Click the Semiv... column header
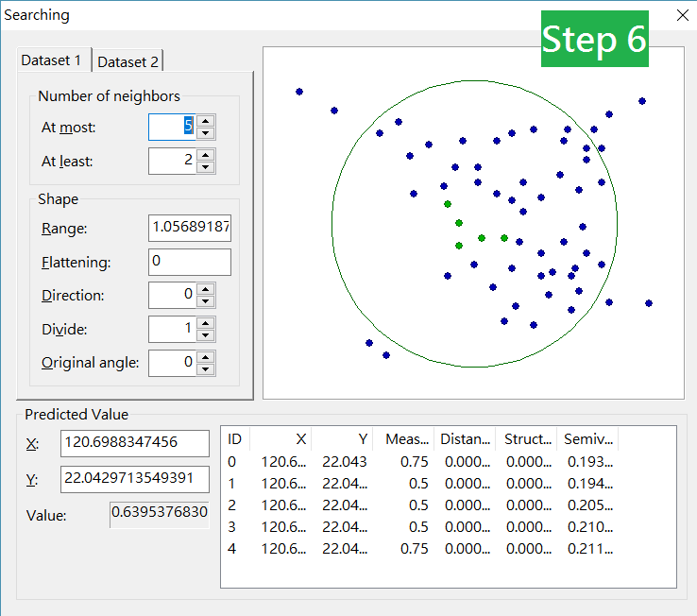The height and width of the screenshot is (616, 697). tap(587, 439)
